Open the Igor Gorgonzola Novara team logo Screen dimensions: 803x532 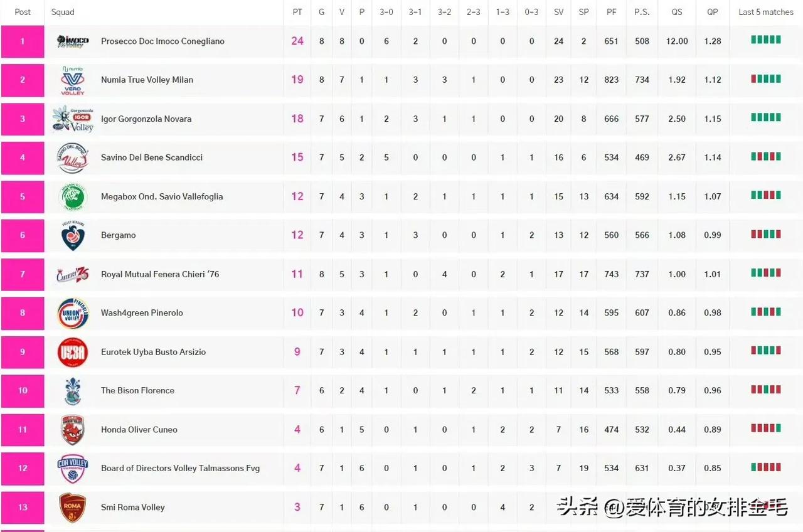click(73, 119)
